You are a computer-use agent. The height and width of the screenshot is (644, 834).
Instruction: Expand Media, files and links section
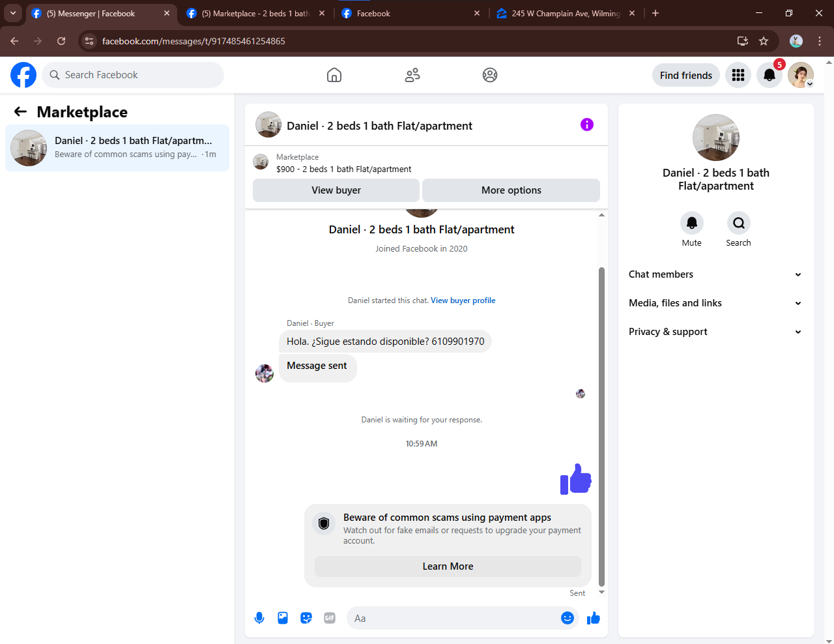coord(715,303)
